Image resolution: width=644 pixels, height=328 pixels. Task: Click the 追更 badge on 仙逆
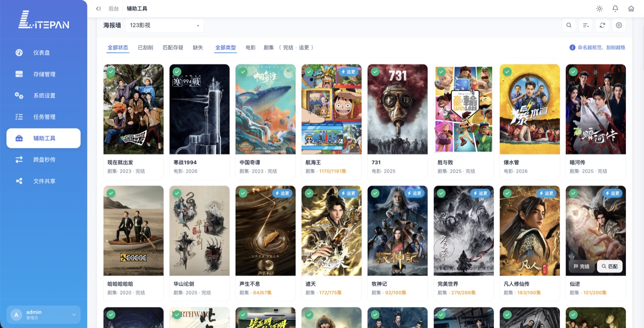(613, 193)
